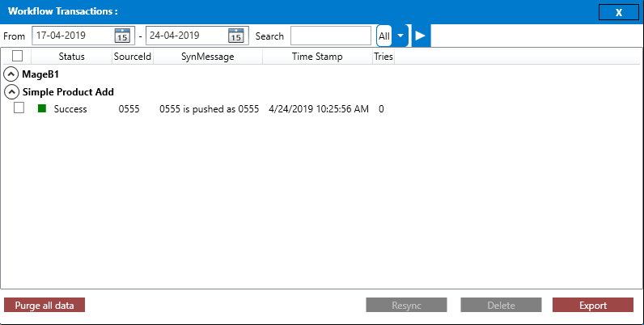The image size is (644, 325).
Task: Sort by the Time Stamp column header
Action: (x=317, y=57)
